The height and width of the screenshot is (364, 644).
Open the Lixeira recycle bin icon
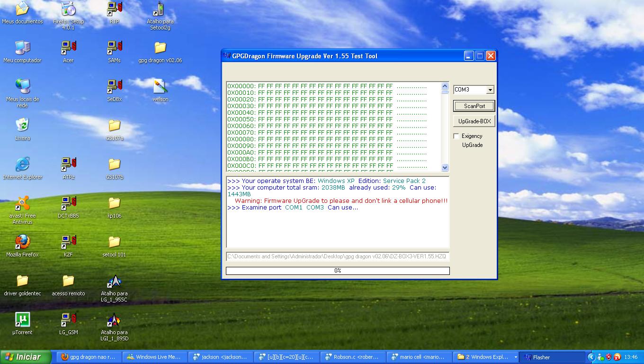pos(22,126)
